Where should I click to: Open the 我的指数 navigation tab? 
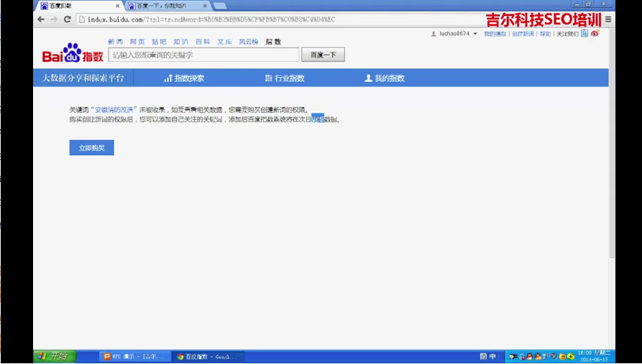click(x=385, y=78)
